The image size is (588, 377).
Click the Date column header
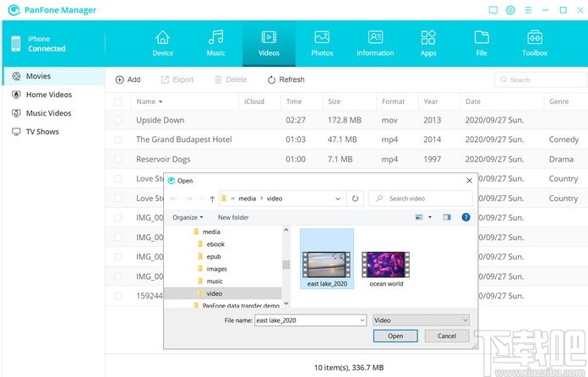(473, 101)
